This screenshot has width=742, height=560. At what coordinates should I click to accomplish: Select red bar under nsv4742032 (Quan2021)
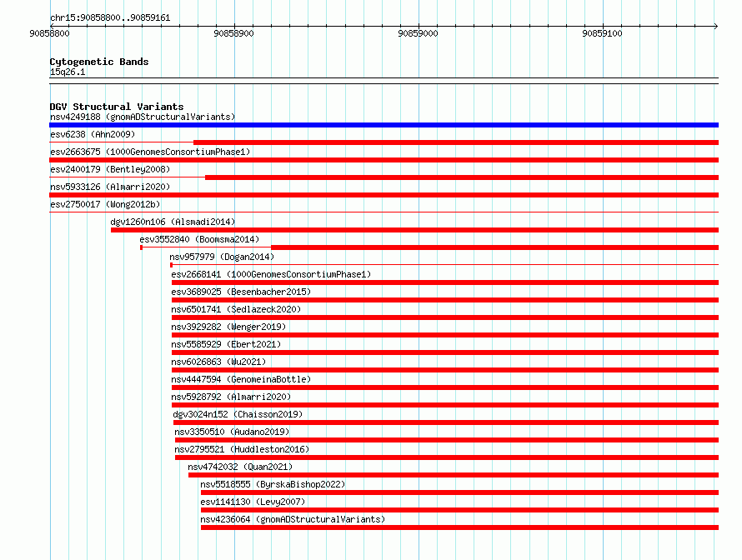[x=454, y=475]
